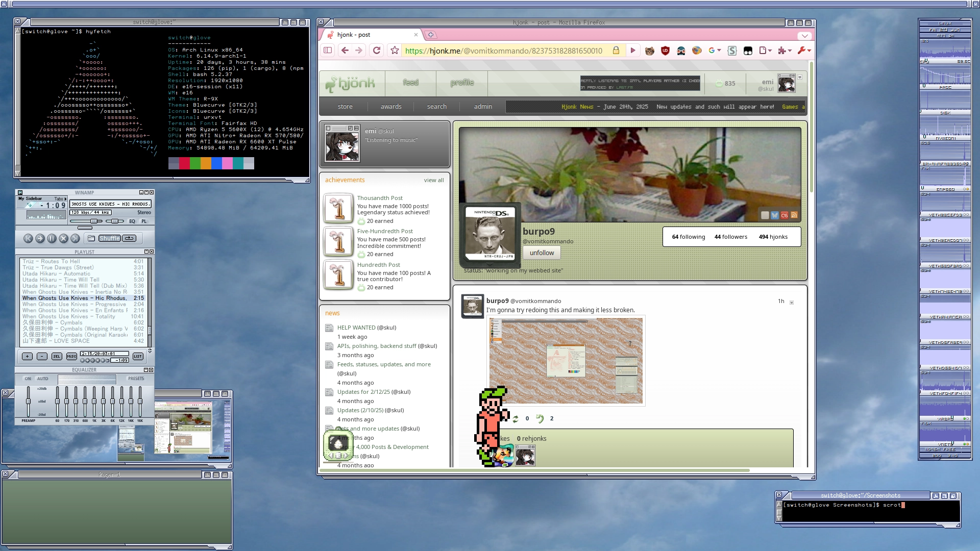This screenshot has width=980, height=551.
Task: Open playlist SEL menu
Action: tap(57, 357)
